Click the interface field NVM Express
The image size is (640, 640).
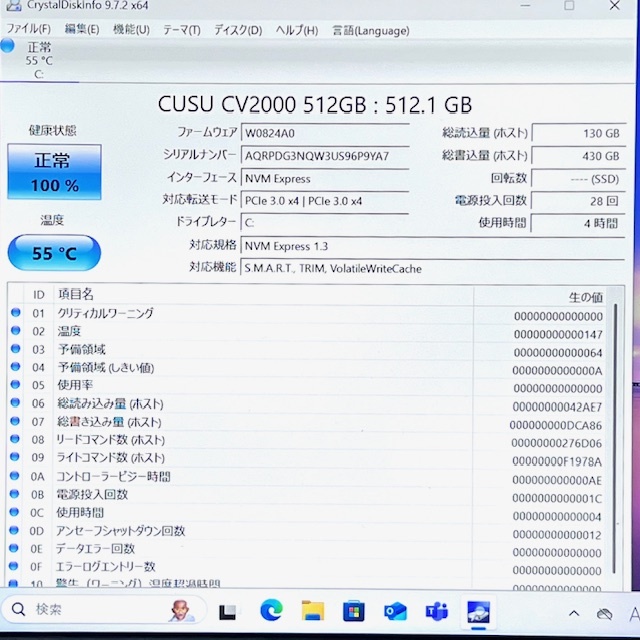(x=325, y=179)
